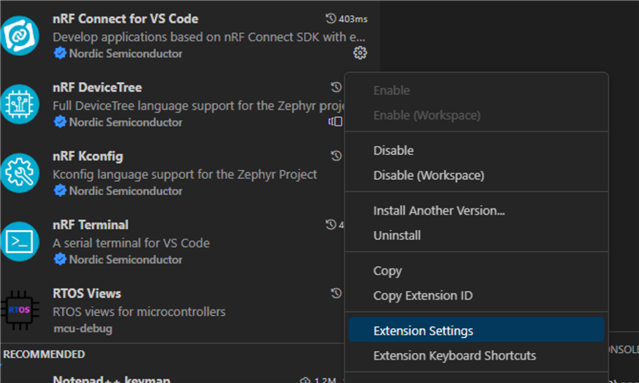Screen dimensions: 639x383
Task: Click verified publisher badge under nRF DeviceTree
Action: tap(60, 122)
